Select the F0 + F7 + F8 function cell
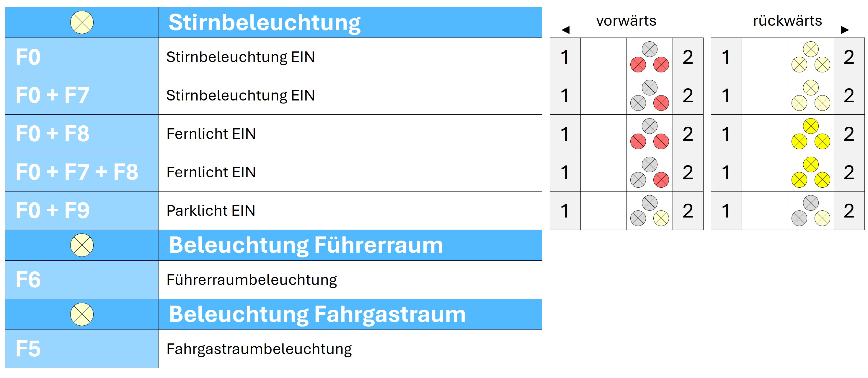The width and height of the screenshot is (868, 378). [x=82, y=172]
